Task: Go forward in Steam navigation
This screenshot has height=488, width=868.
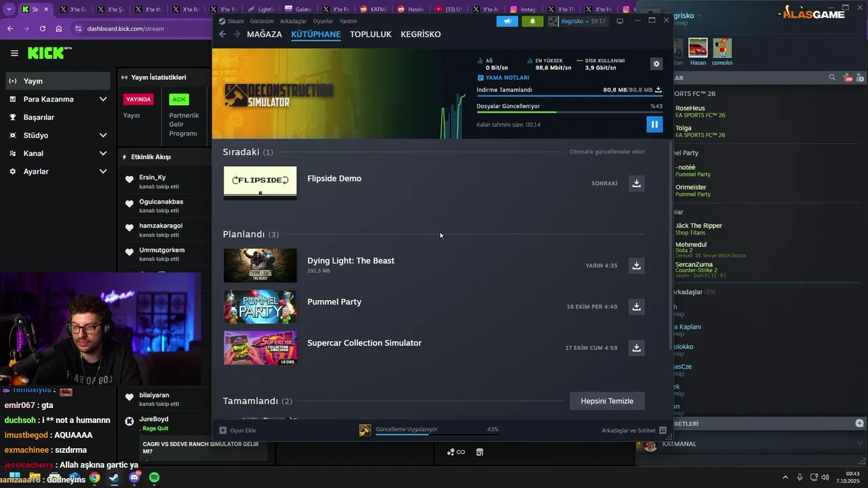Action: pyautogui.click(x=236, y=34)
